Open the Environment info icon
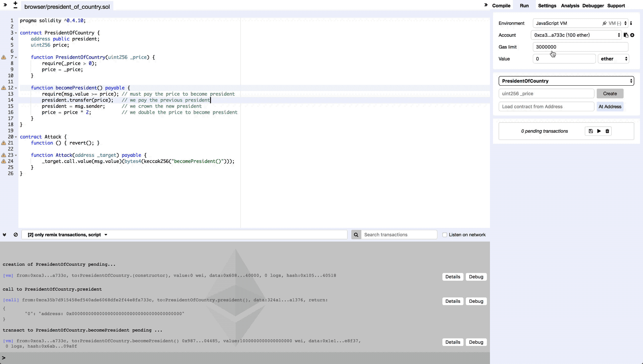 pyautogui.click(x=631, y=23)
